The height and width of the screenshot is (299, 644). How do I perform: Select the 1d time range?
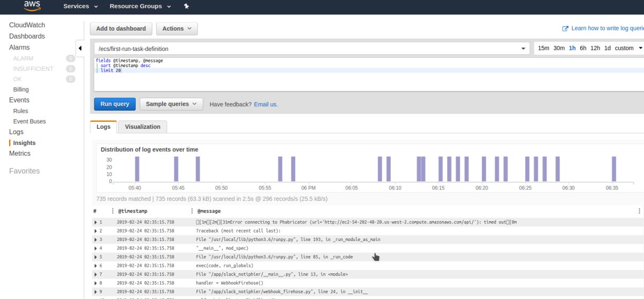608,48
